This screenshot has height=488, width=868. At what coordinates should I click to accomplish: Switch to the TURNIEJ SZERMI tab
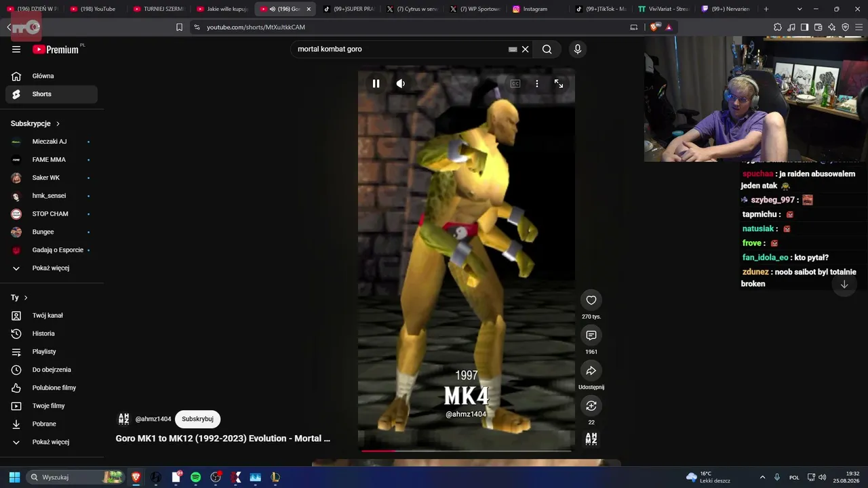(159, 9)
